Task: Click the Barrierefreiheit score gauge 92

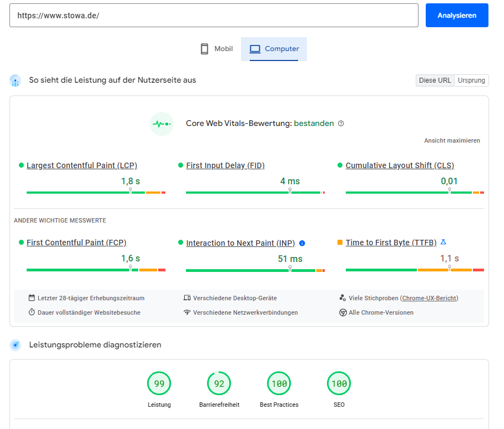Action: coord(219,383)
